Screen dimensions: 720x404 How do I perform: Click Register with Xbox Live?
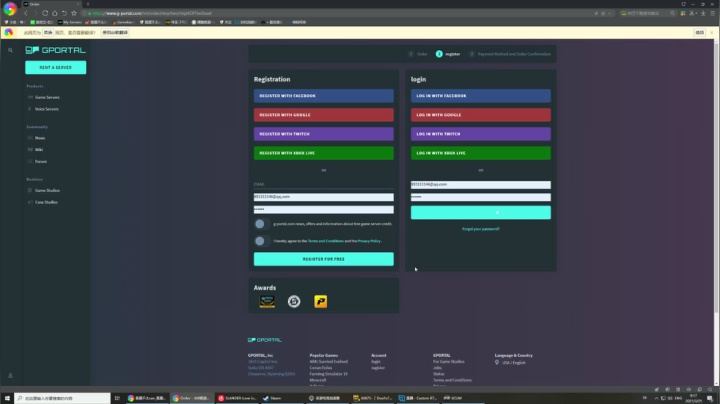pos(324,153)
